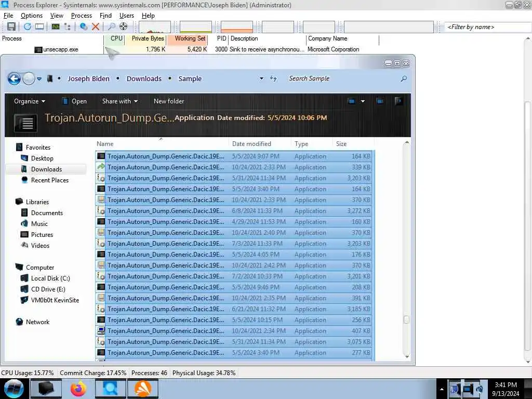Click the System Information icon in toolbar
532x399 pixels.
(x=55, y=26)
